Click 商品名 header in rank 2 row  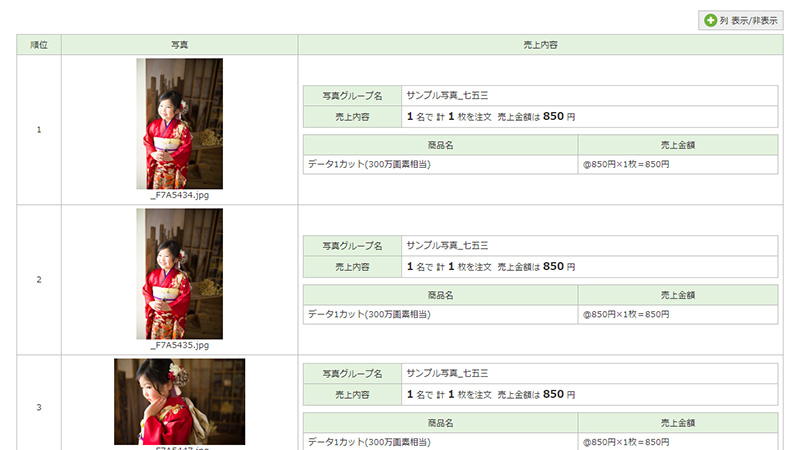(440, 295)
